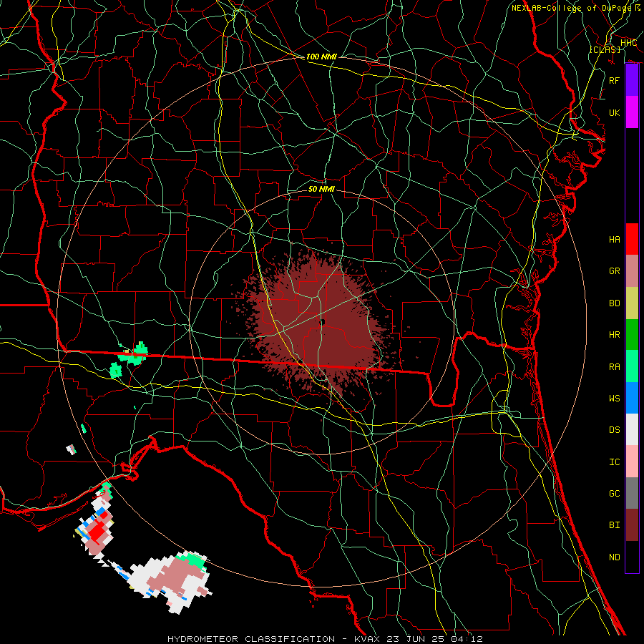Click the 'WS' legend label
644x644 pixels.
pyautogui.click(x=614, y=399)
